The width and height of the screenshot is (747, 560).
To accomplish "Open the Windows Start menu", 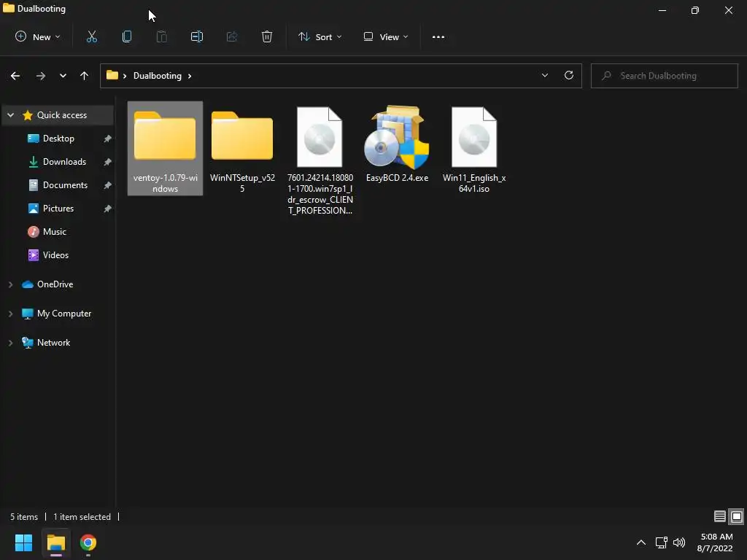I will coord(23,542).
